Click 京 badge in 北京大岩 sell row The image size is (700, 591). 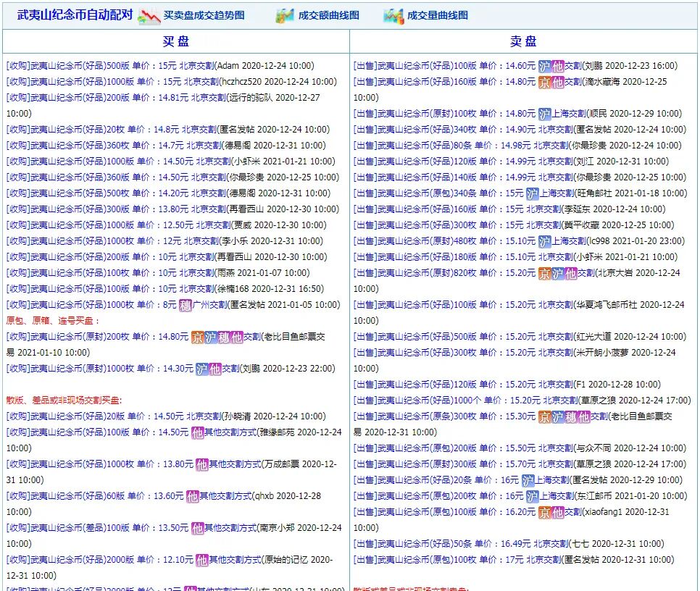point(545,274)
